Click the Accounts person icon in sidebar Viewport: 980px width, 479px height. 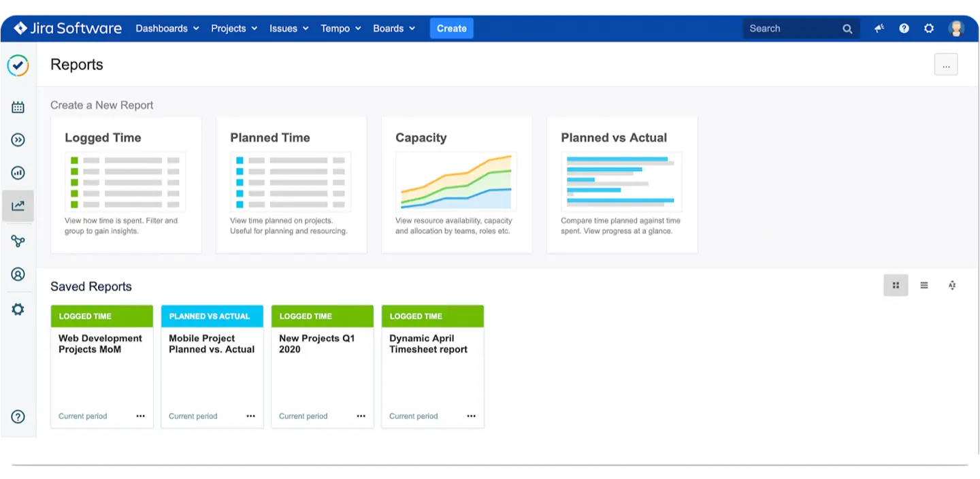click(18, 274)
